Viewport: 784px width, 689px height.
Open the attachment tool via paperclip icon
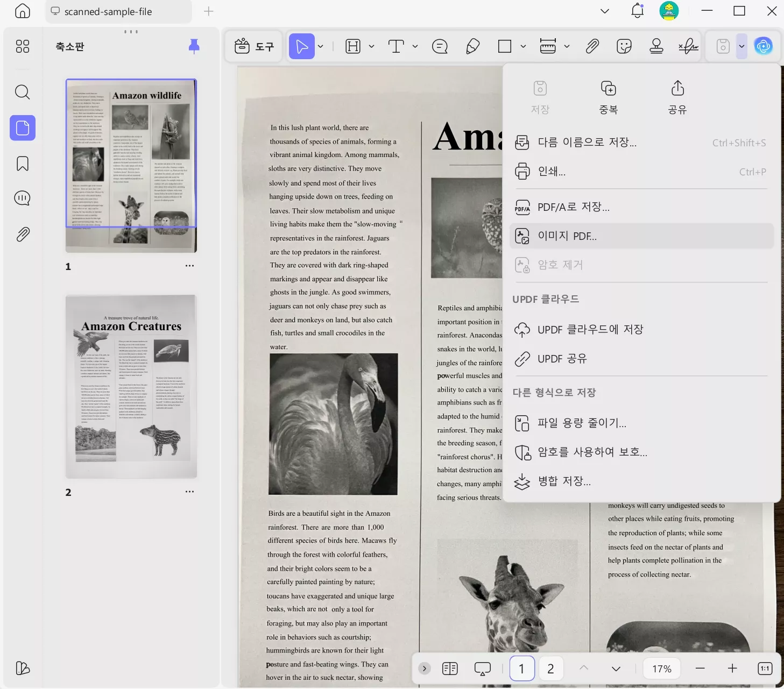pyautogui.click(x=592, y=46)
